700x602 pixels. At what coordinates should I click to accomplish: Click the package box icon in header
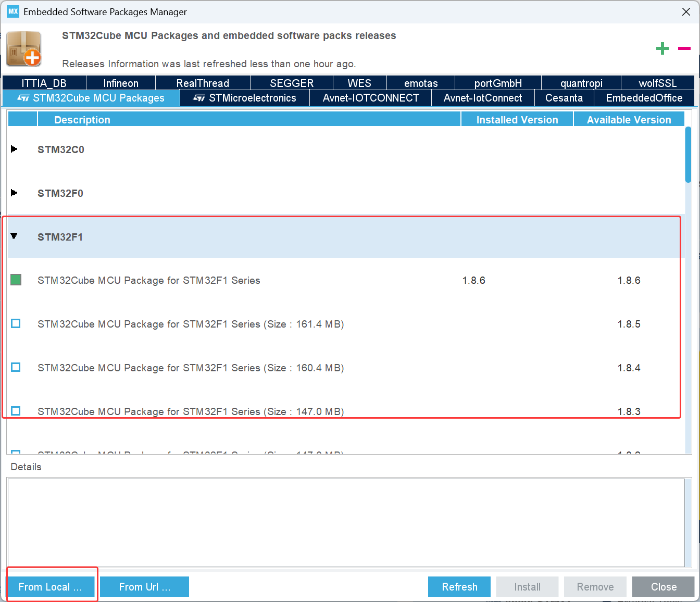point(24,49)
